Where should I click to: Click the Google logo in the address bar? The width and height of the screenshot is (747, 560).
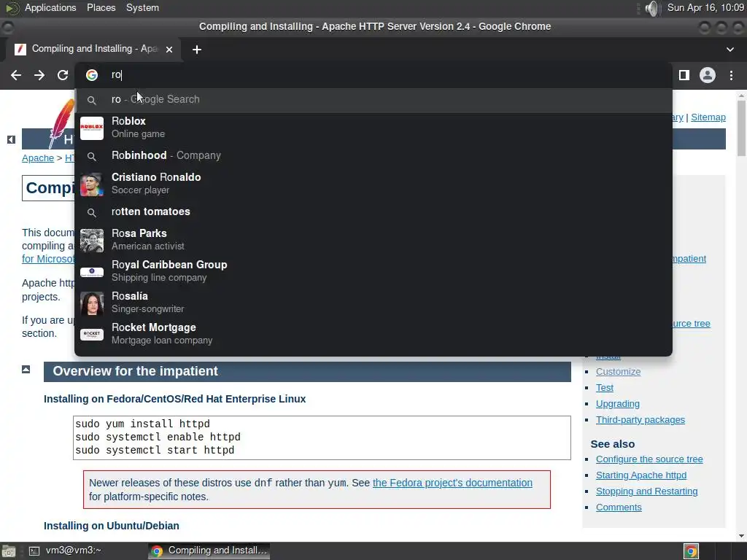(91, 75)
